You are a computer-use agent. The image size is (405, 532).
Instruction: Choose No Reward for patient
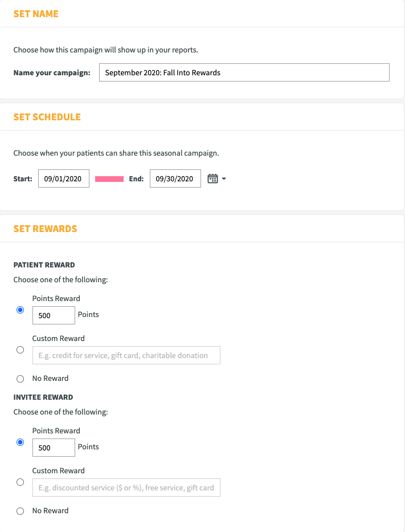pyautogui.click(x=21, y=379)
